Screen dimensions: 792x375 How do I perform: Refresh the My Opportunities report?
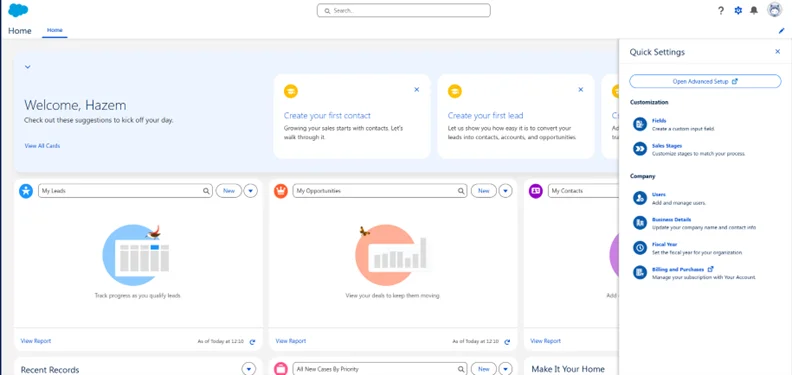tap(507, 342)
